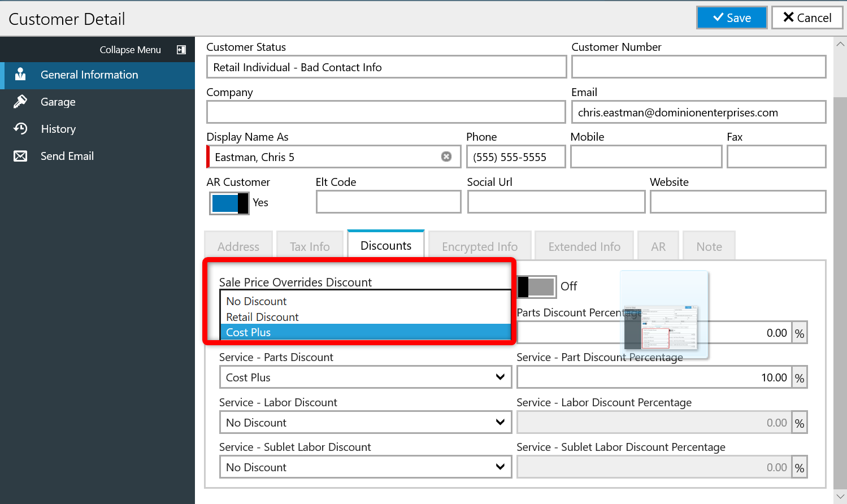847x504 pixels.
Task: Click the Display Name As field
Action: (333, 157)
